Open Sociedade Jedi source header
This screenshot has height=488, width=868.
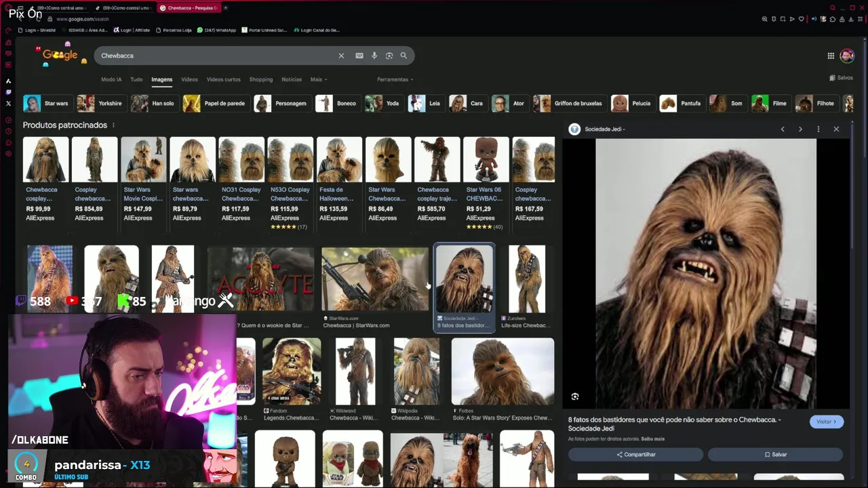(x=597, y=129)
